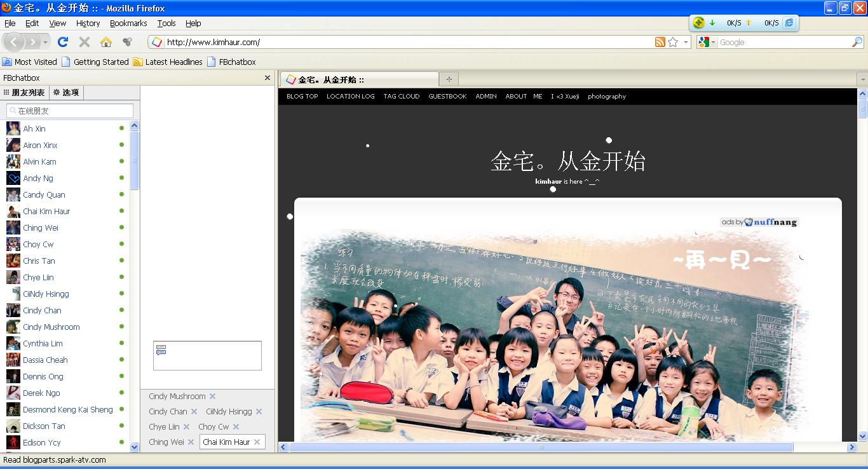Close the FBchatbox sidebar panel
This screenshot has height=469, width=868.
click(x=268, y=78)
